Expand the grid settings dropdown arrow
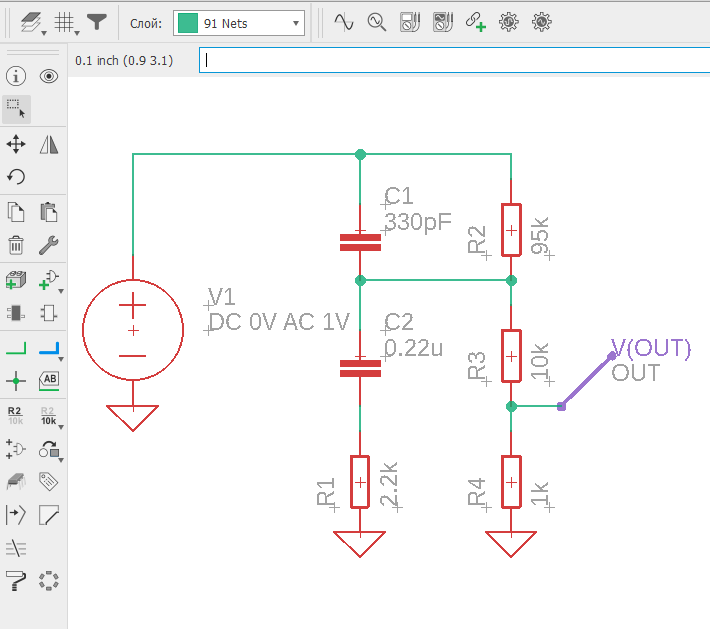Image resolution: width=710 pixels, height=629 pixels. pos(77,33)
